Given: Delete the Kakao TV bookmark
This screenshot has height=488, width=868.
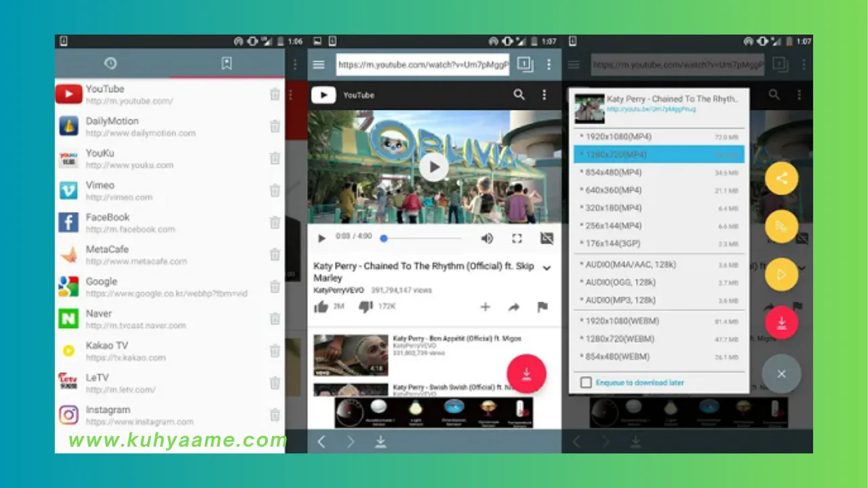Looking at the screenshot, I should [275, 350].
